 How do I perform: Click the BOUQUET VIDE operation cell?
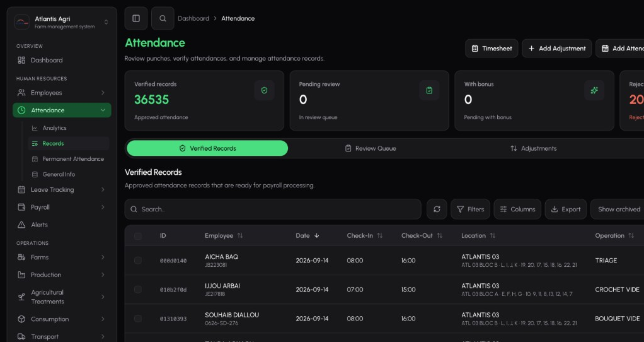pyautogui.click(x=618, y=319)
